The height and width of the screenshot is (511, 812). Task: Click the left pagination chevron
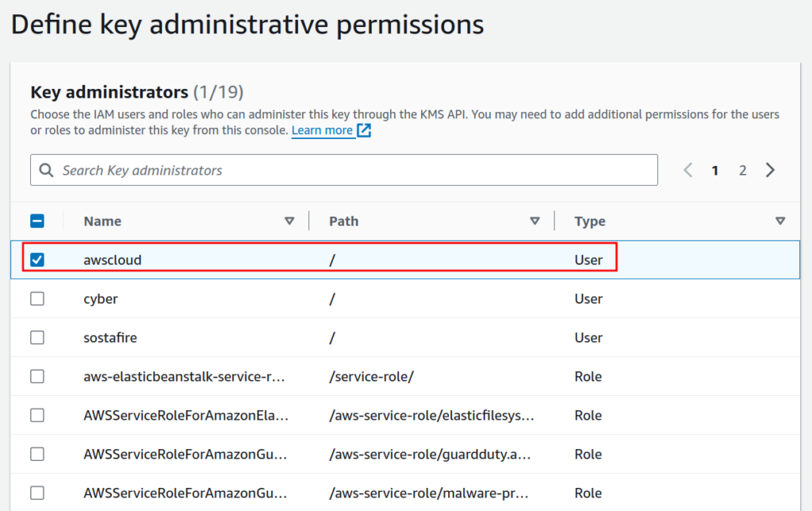(x=688, y=170)
